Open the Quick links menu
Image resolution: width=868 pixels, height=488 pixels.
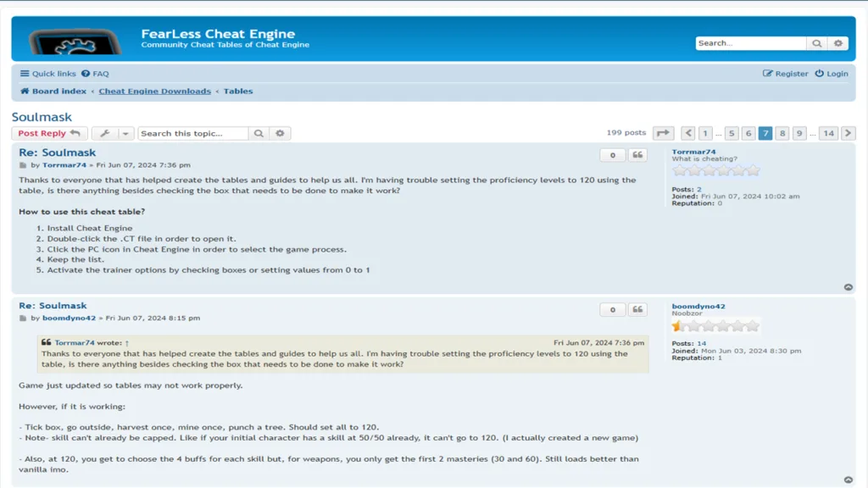coord(48,74)
